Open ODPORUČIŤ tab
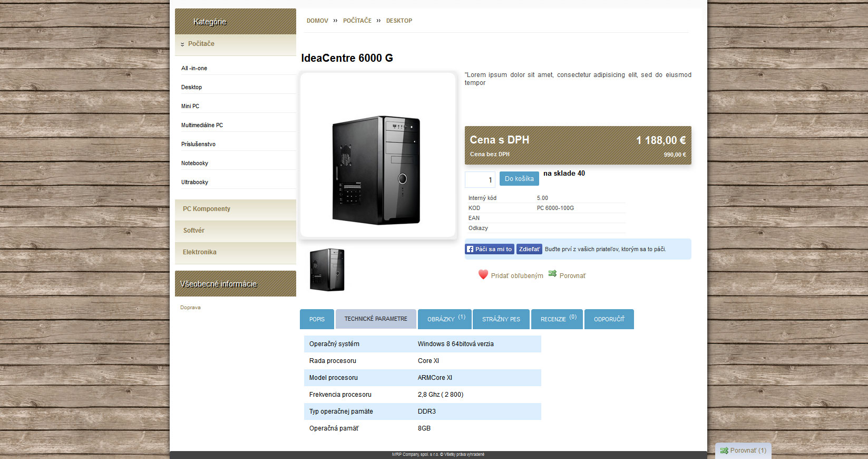 point(609,319)
